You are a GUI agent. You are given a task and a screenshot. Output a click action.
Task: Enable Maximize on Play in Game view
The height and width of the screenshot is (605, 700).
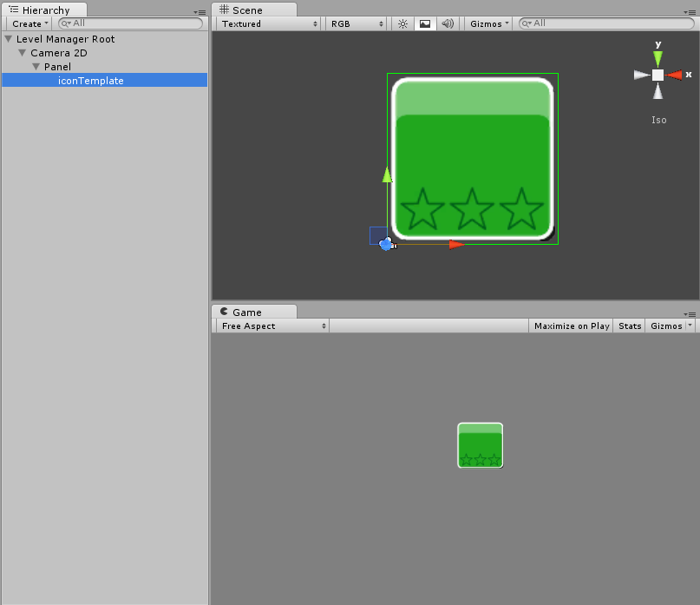click(572, 326)
